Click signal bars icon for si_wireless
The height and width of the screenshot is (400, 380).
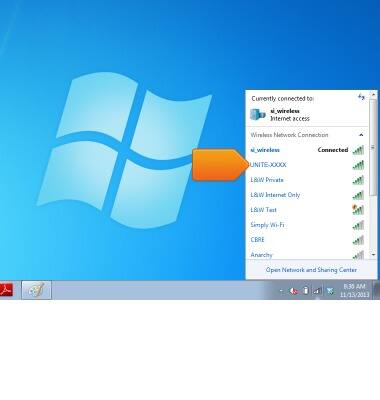point(358,150)
